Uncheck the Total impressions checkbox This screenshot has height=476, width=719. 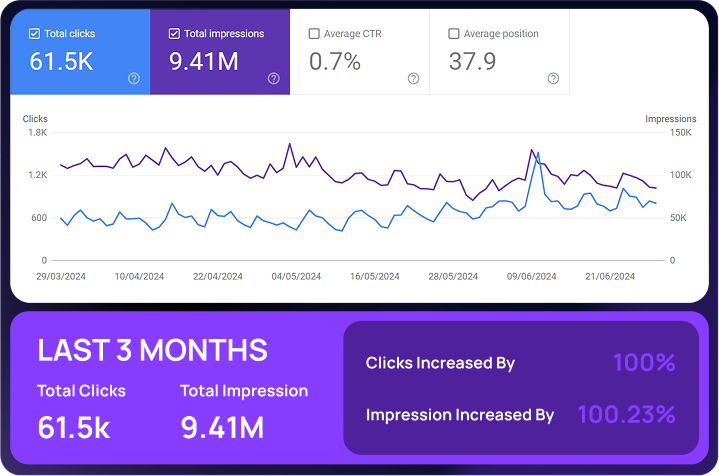tap(175, 34)
